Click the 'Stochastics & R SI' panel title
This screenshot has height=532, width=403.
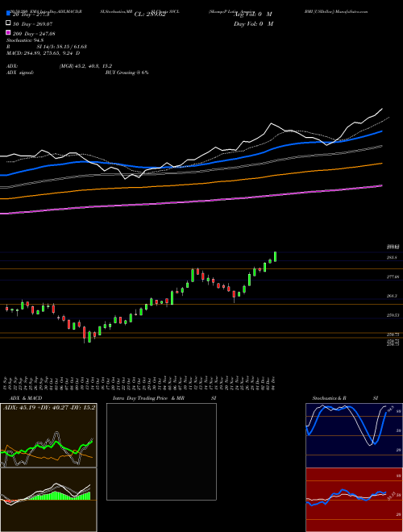pos(345,398)
